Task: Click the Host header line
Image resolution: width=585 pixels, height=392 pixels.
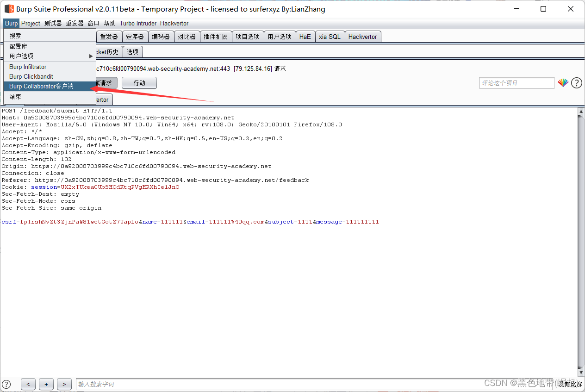Action: pos(118,118)
